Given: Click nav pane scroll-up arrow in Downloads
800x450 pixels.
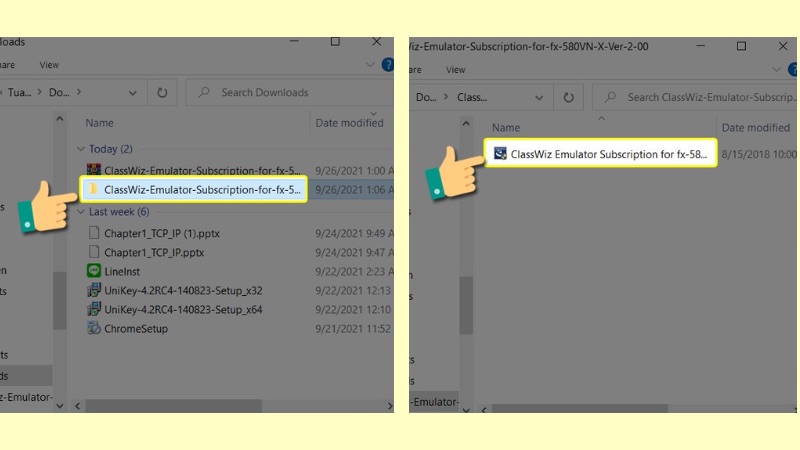Looking at the screenshot, I should pyautogui.click(x=60, y=119).
